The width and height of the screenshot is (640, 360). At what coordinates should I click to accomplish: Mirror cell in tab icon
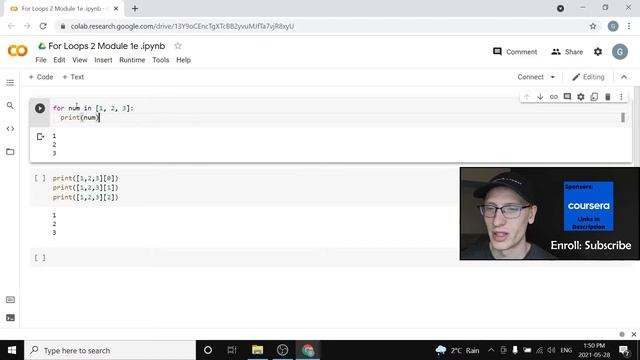[x=594, y=97]
